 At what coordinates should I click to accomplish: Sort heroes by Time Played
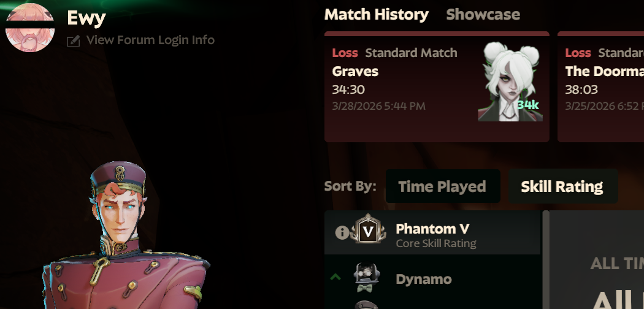[442, 186]
